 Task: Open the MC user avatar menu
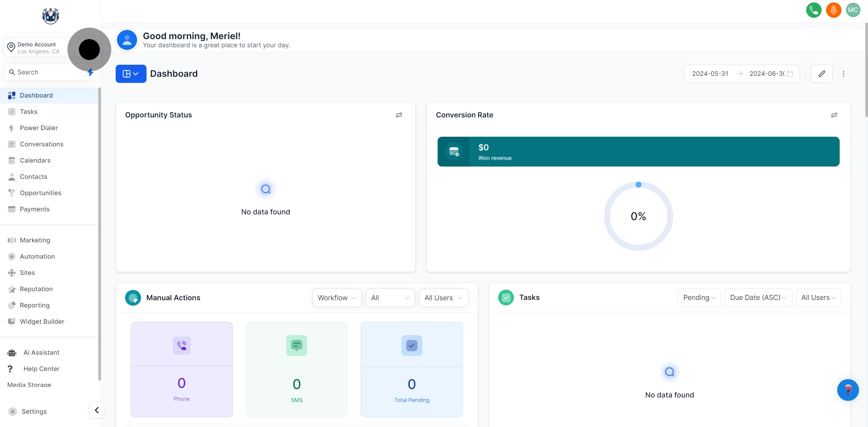click(x=853, y=10)
